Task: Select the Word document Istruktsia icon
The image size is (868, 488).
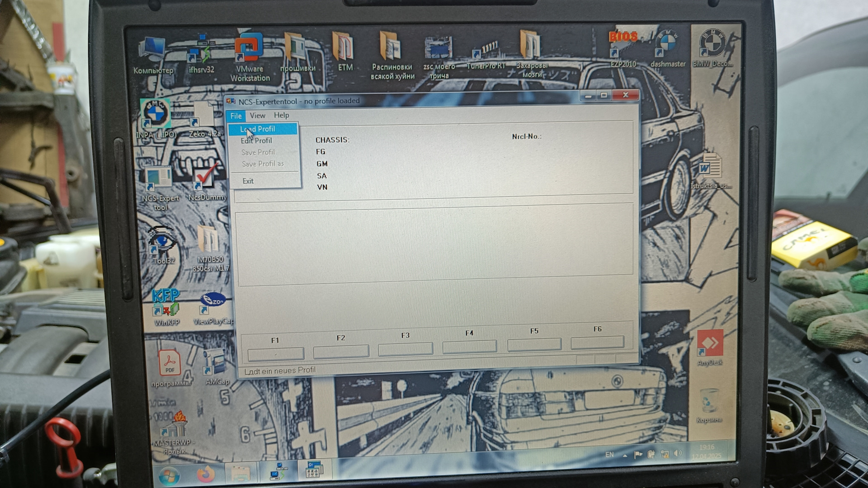Action: [711, 171]
